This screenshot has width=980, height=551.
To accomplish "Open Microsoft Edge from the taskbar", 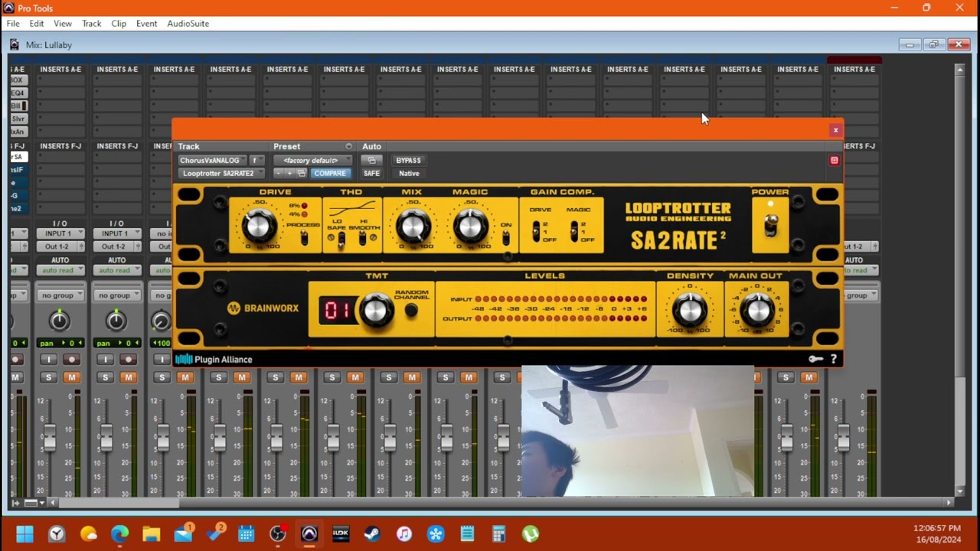I will [x=120, y=533].
